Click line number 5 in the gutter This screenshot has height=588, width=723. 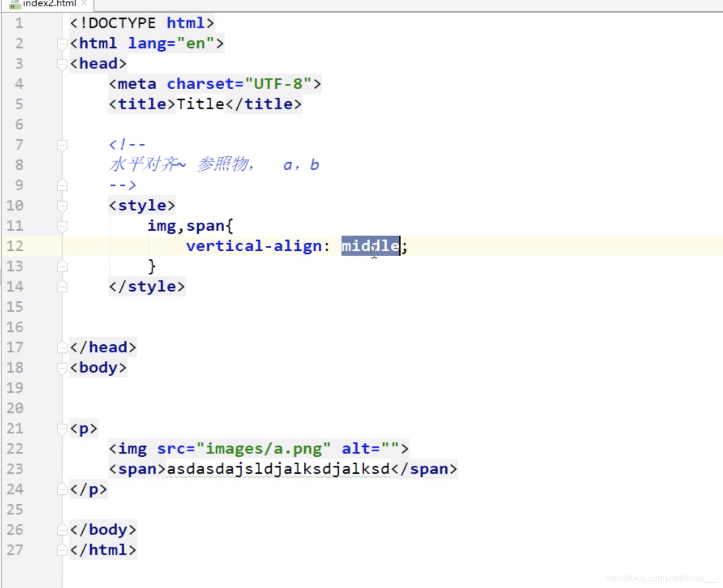click(x=19, y=104)
